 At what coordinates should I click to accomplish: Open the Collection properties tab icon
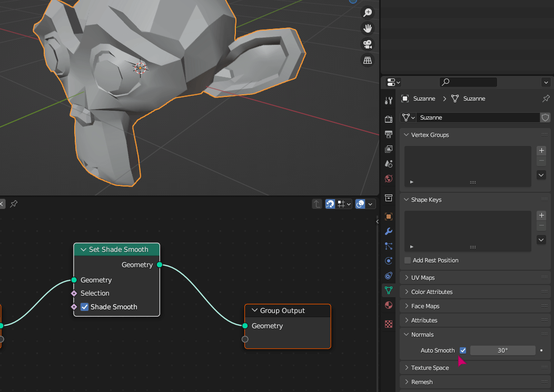pos(389,198)
